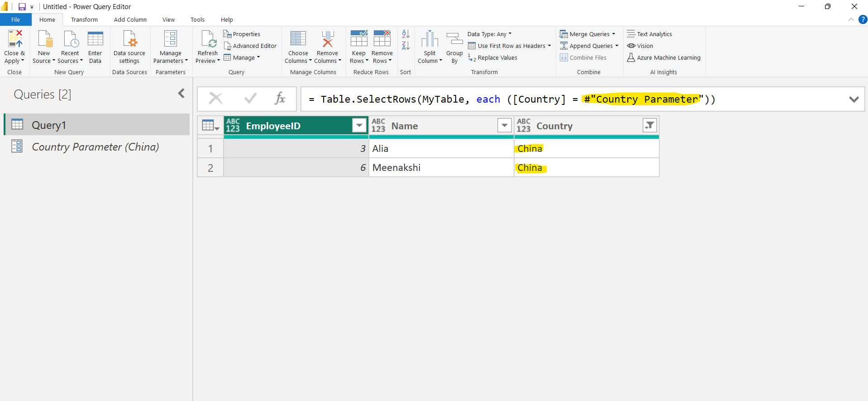This screenshot has height=401, width=868.
Task: Open the Country column filter button
Action: pyautogui.click(x=649, y=125)
